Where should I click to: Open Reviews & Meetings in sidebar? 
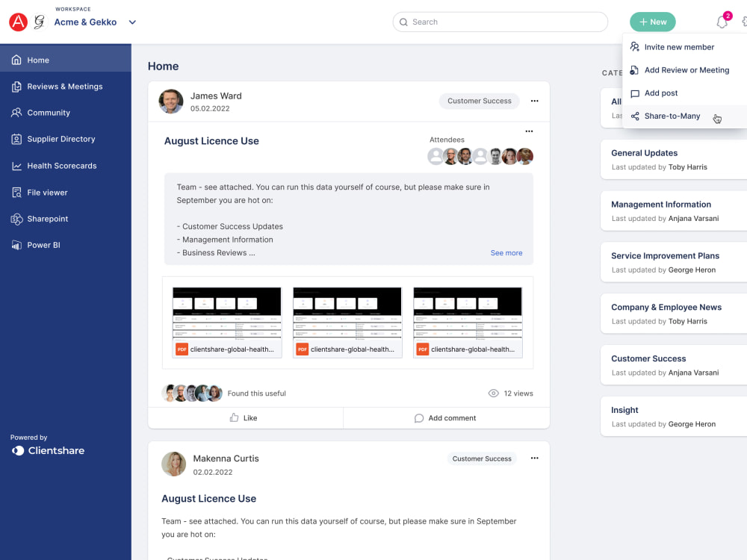tap(66, 86)
